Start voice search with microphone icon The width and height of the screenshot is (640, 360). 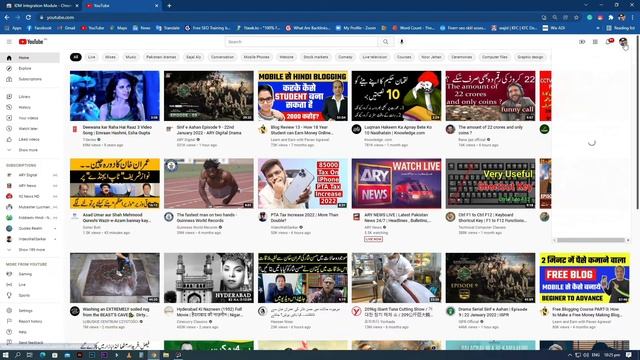[x=402, y=42]
